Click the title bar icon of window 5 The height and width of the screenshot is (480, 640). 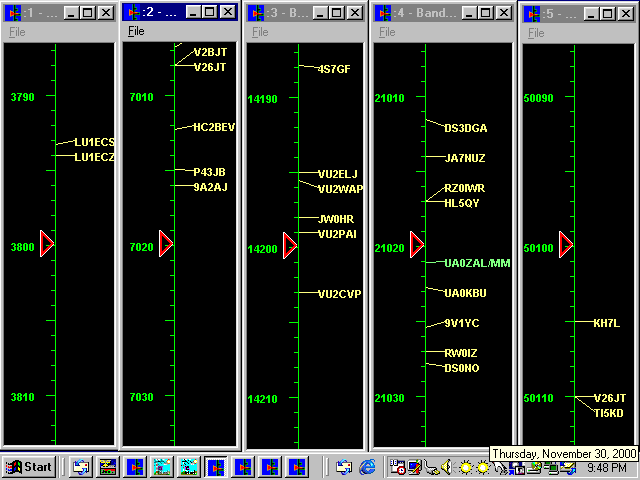(x=531, y=14)
